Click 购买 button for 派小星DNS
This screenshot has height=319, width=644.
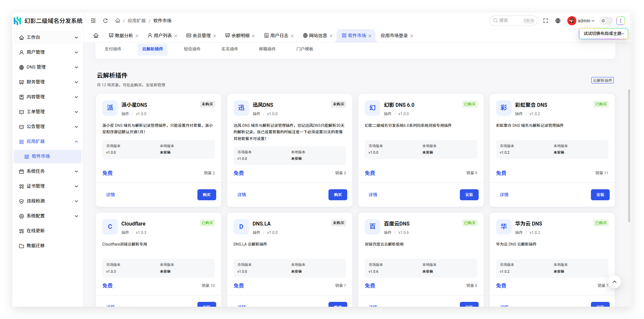[x=207, y=195]
